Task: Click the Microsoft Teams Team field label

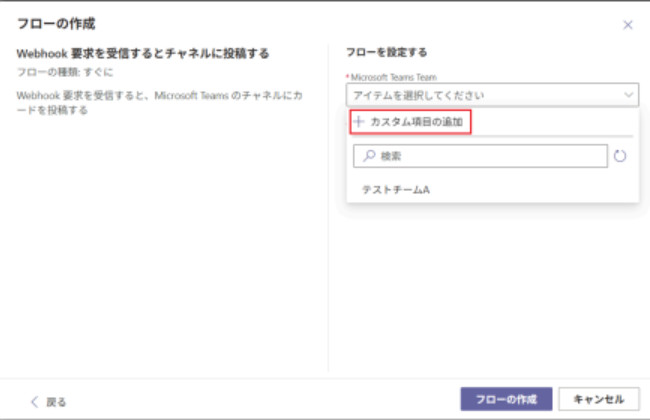Action: point(394,77)
